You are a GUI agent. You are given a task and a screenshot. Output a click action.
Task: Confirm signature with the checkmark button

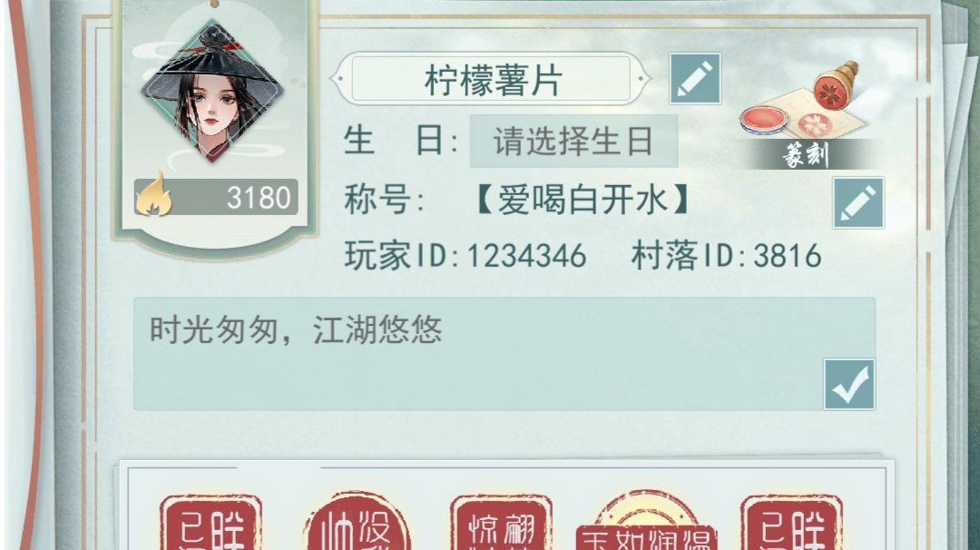849,385
